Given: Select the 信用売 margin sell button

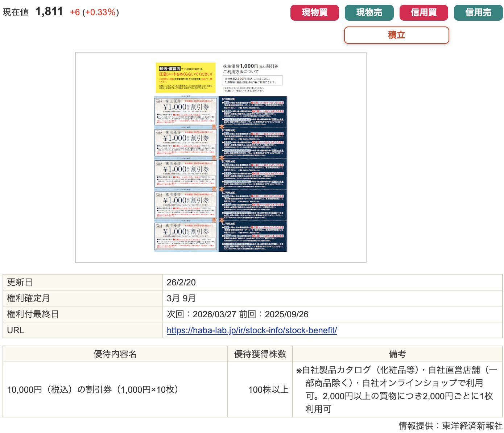Looking at the screenshot, I should [478, 13].
